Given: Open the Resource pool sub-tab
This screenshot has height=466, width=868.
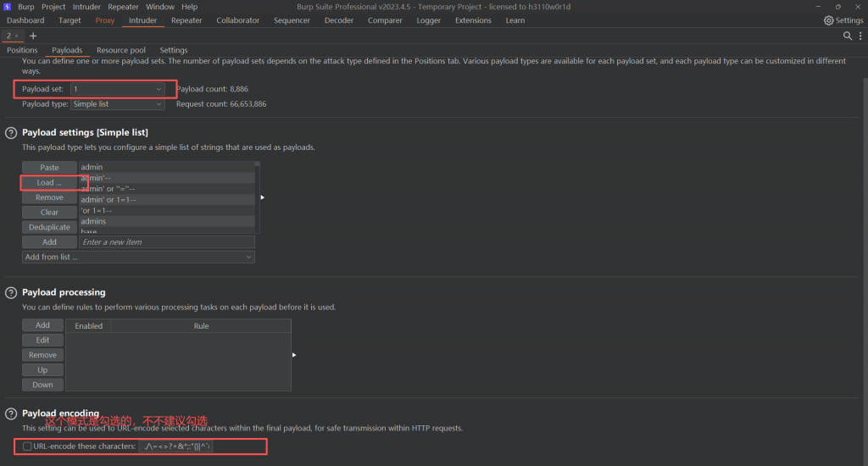Looking at the screenshot, I should 120,51.
